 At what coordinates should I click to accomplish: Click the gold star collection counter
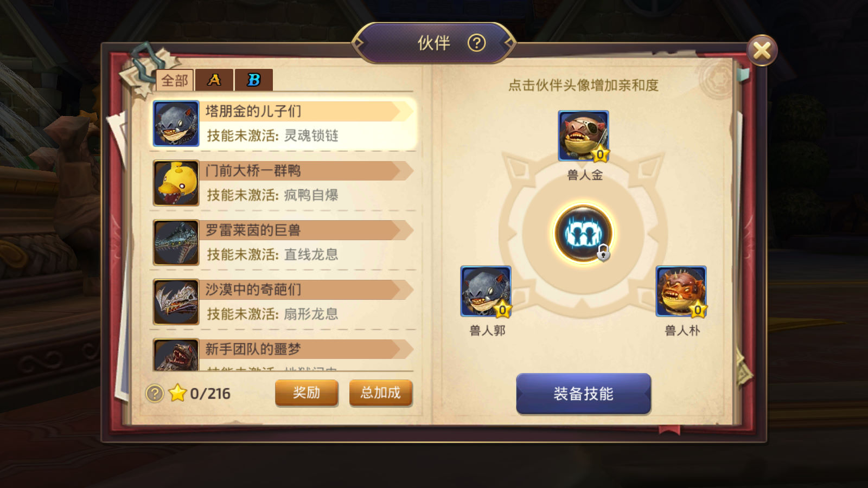tap(200, 393)
